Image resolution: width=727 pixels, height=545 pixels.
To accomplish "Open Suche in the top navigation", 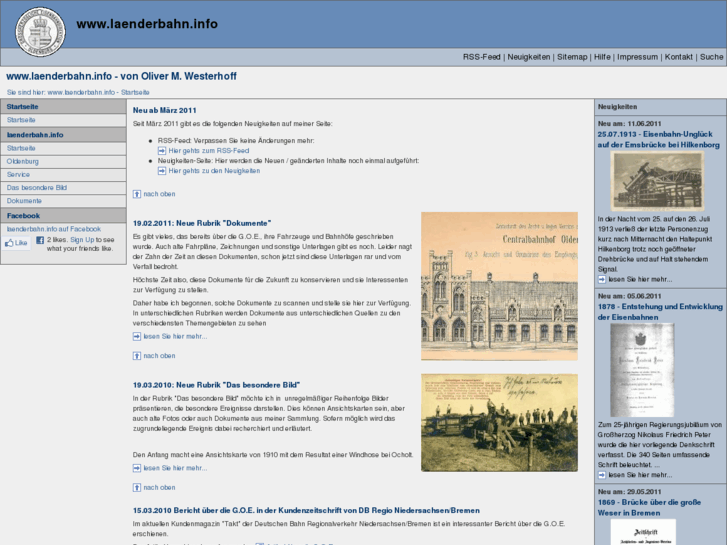I will click(x=711, y=57).
